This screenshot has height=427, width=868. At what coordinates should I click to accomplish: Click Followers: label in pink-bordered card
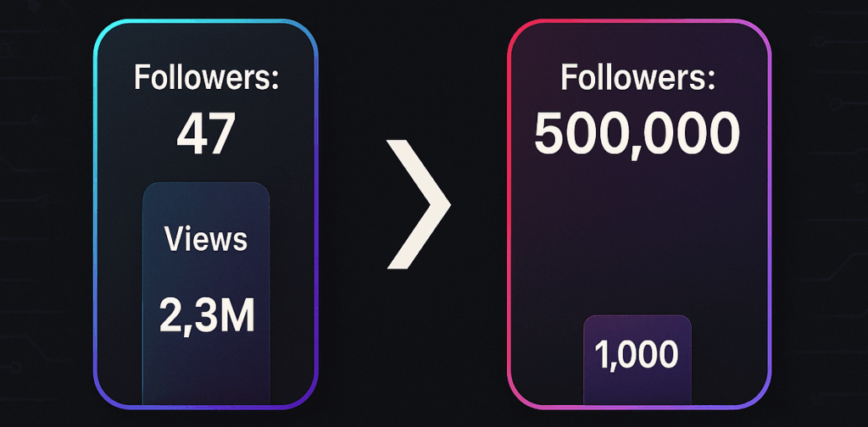pyautogui.click(x=637, y=78)
